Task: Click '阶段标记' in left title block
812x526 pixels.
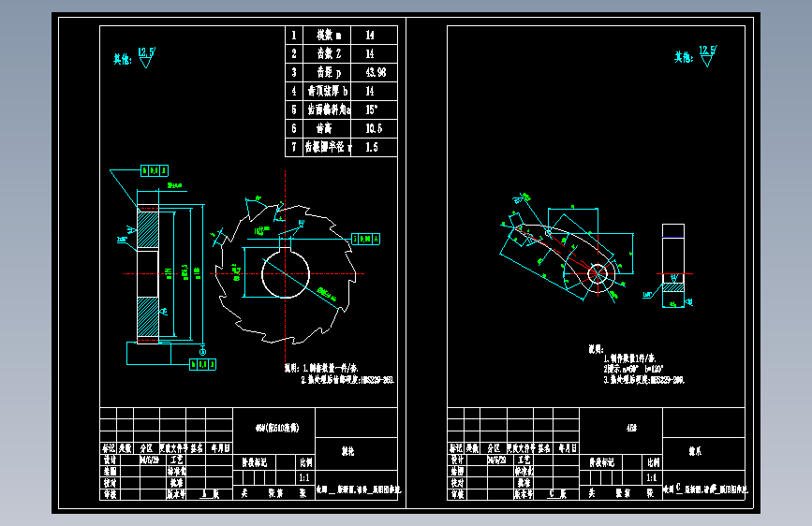Action: coord(254,462)
